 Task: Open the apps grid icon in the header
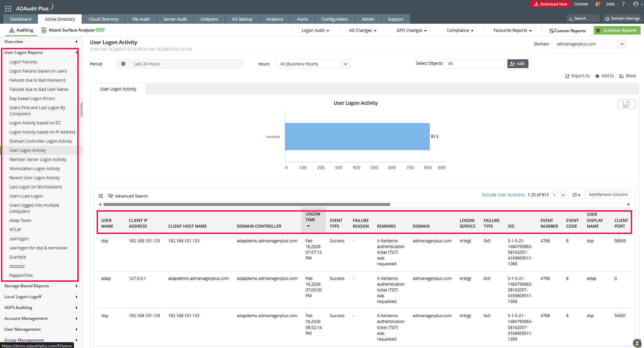tap(7, 8)
